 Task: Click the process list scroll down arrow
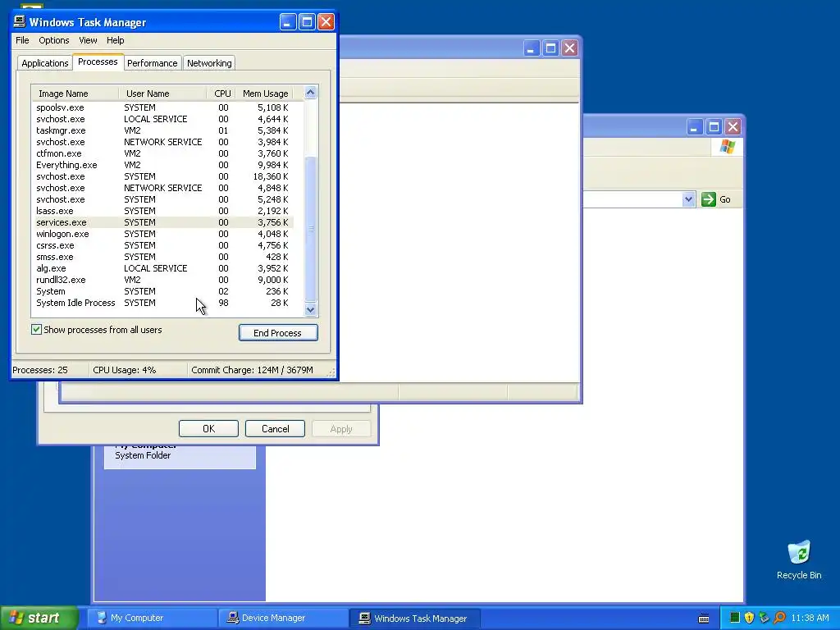tap(311, 309)
